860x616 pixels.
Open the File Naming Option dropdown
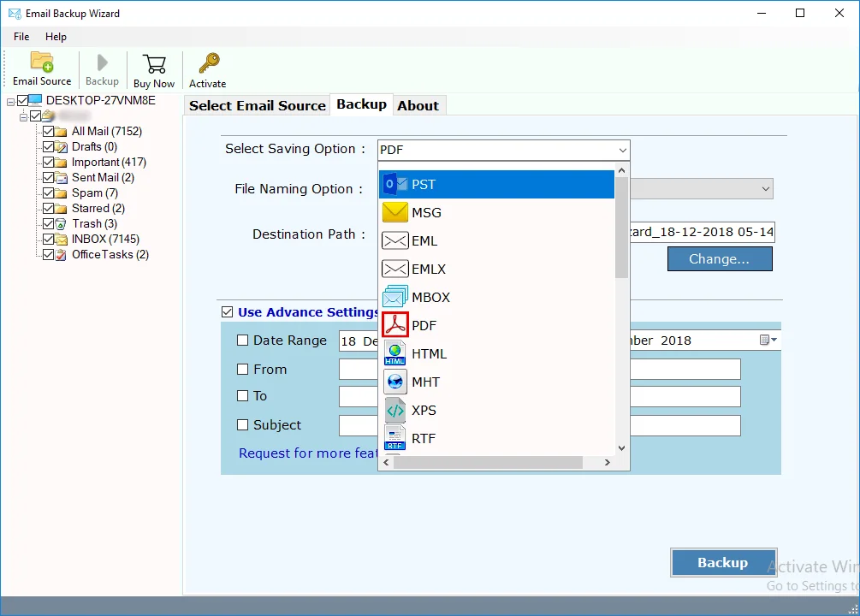pyautogui.click(x=764, y=189)
